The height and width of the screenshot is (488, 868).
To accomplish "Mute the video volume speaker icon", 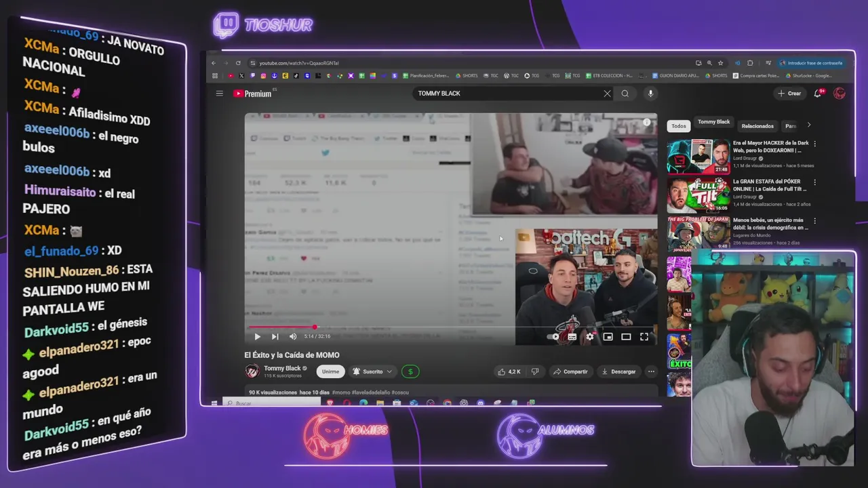I will pos(293,336).
